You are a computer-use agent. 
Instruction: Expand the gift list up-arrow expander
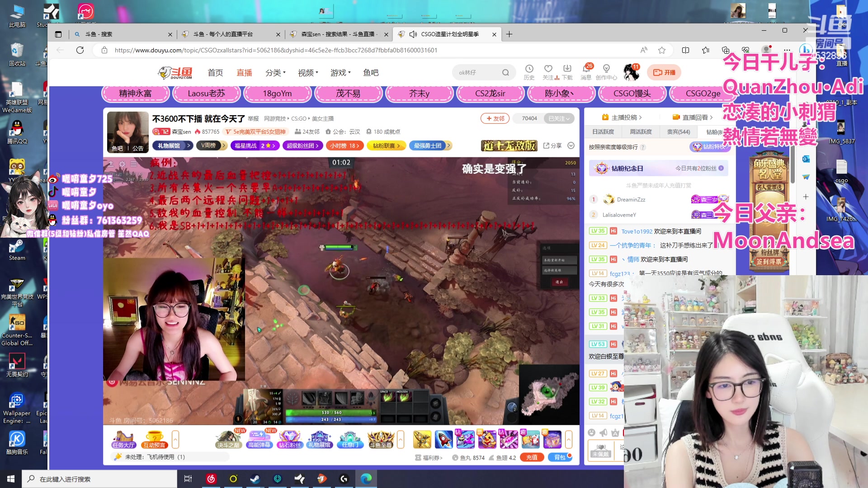[569, 439]
